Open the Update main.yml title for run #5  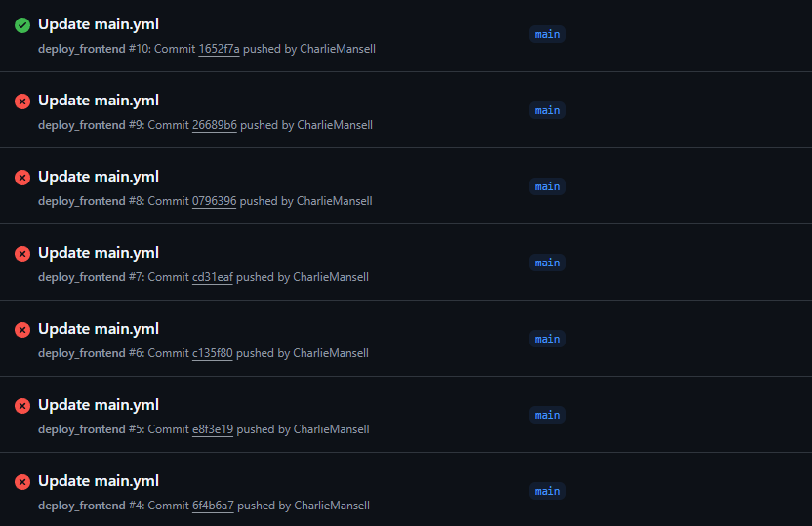[99, 405]
